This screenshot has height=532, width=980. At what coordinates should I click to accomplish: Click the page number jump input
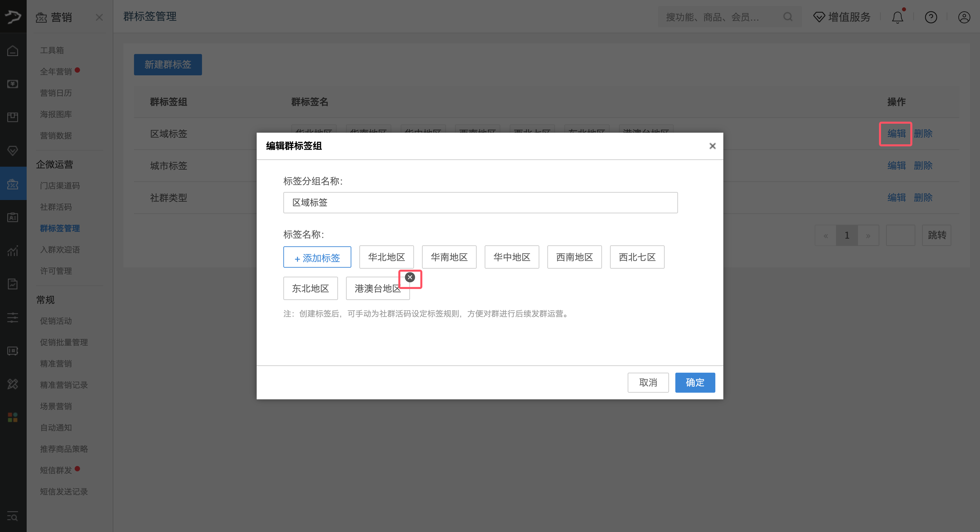coord(900,236)
